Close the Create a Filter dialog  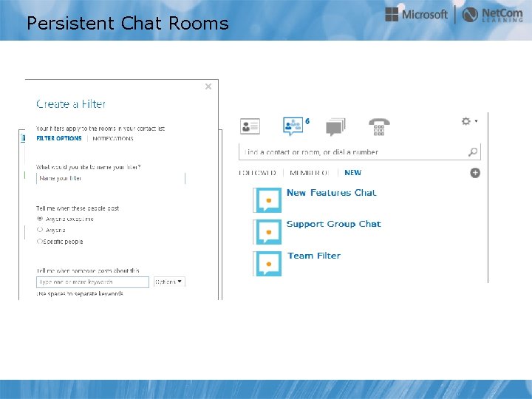(208, 86)
